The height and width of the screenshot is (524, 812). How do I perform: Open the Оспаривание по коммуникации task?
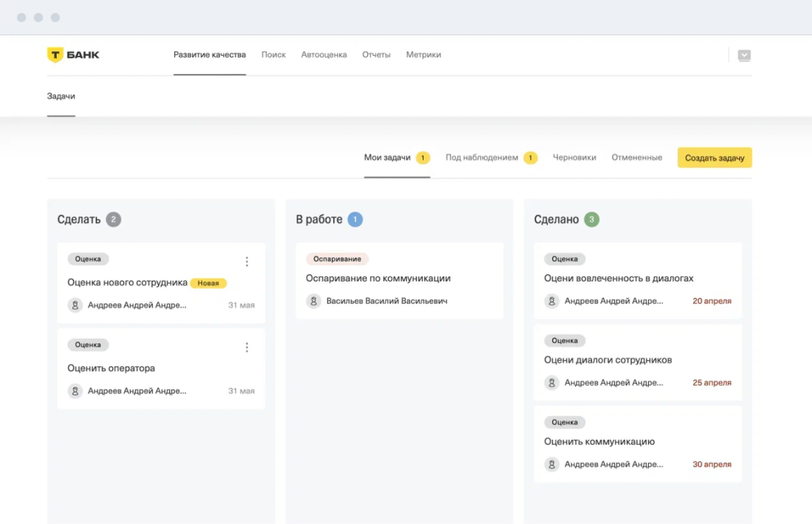[x=378, y=279]
